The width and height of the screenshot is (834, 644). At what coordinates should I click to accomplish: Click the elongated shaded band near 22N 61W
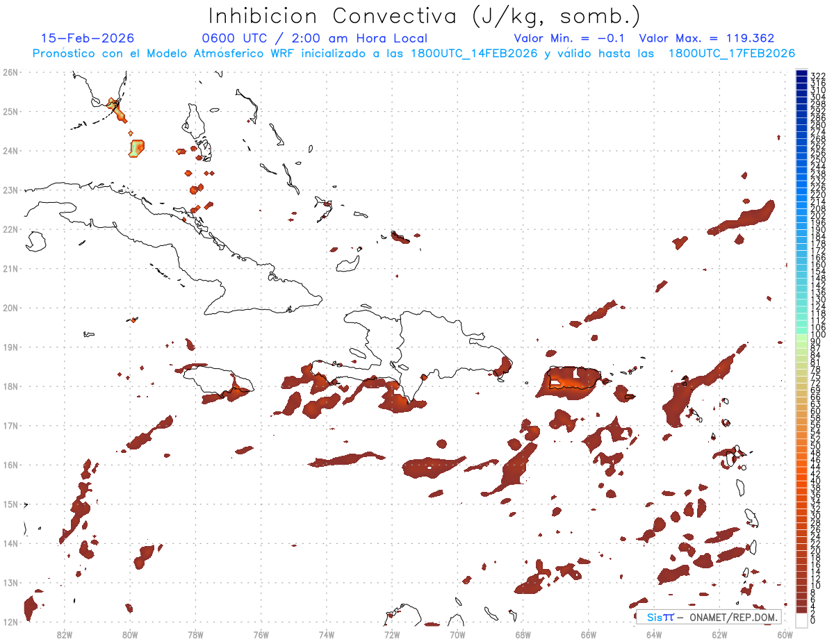742,218
